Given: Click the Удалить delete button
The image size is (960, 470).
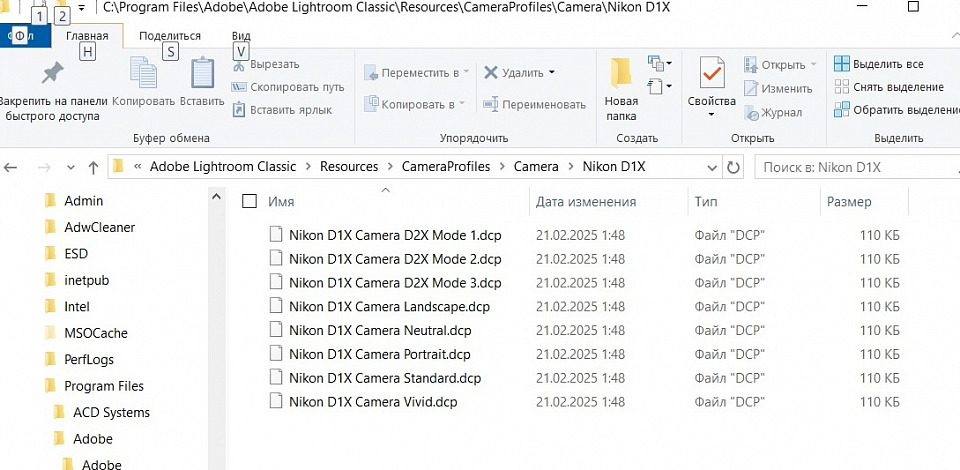Looking at the screenshot, I should (x=513, y=73).
